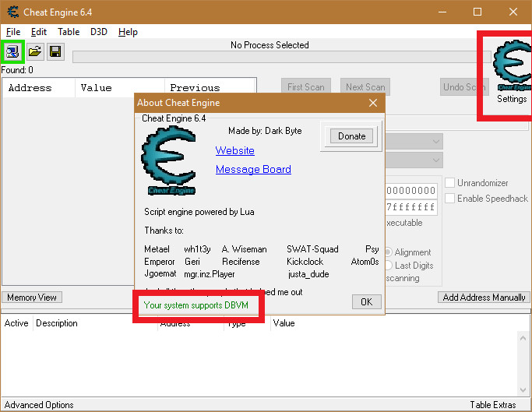Click Add Address Manually button
This screenshot has width=532, height=412.
click(x=484, y=298)
